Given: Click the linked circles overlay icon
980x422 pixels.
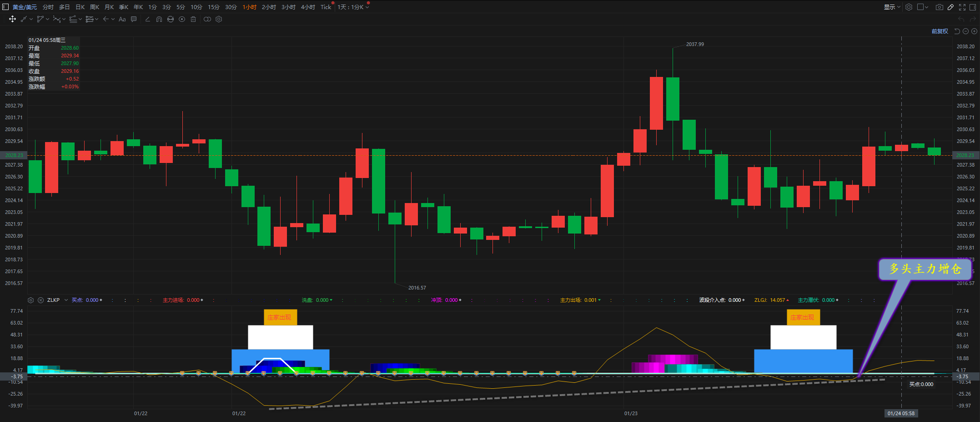Looking at the screenshot, I should coord(207,19).
